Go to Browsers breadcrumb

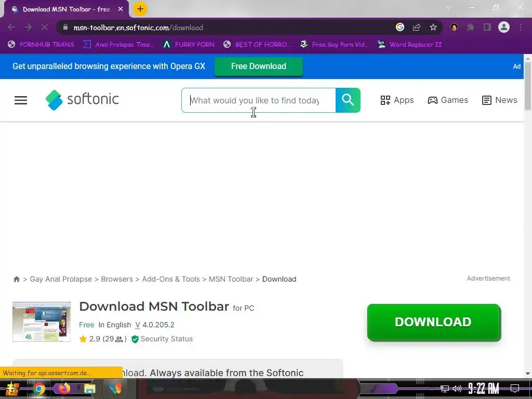pyautogui.click(x=117, y=279)
